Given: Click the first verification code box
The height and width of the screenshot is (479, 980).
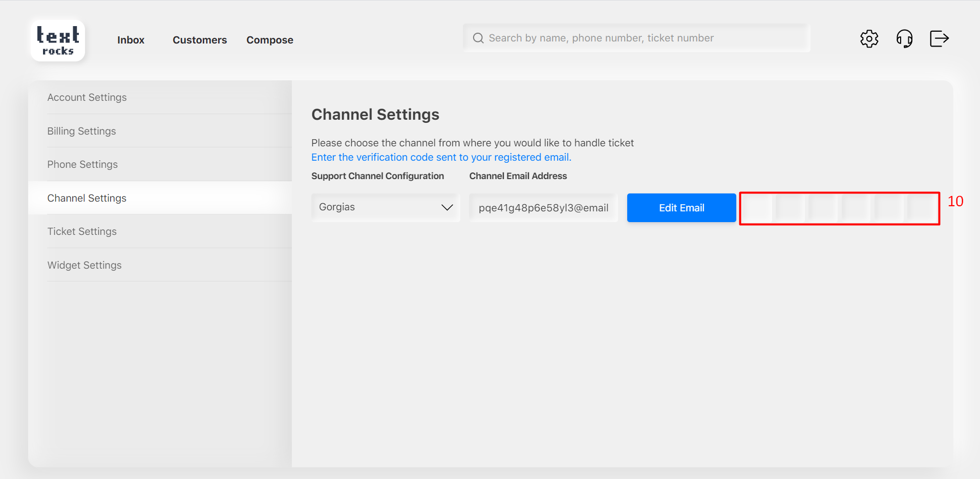Looking at the screenshot, I should (x=758, y=208).
